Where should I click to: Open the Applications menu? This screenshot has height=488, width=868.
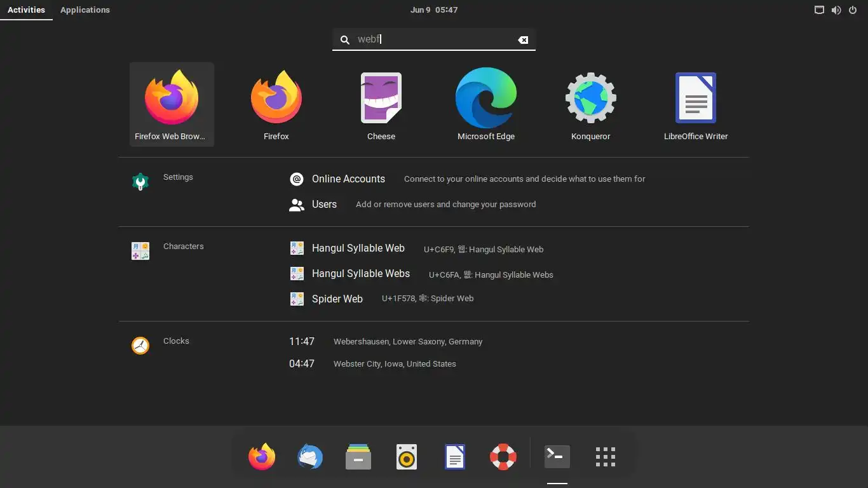click(x=85, y=10)
